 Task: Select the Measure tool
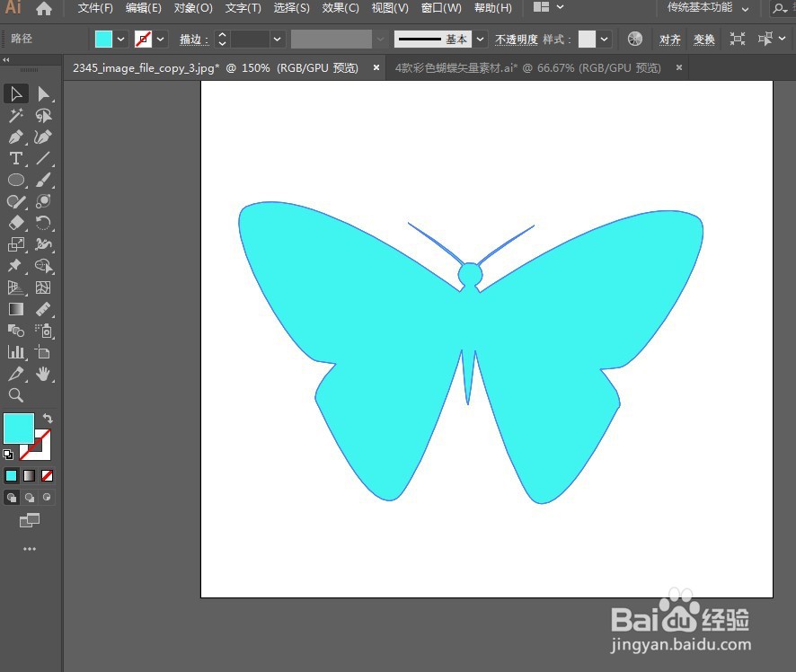[x=43, y=309]
